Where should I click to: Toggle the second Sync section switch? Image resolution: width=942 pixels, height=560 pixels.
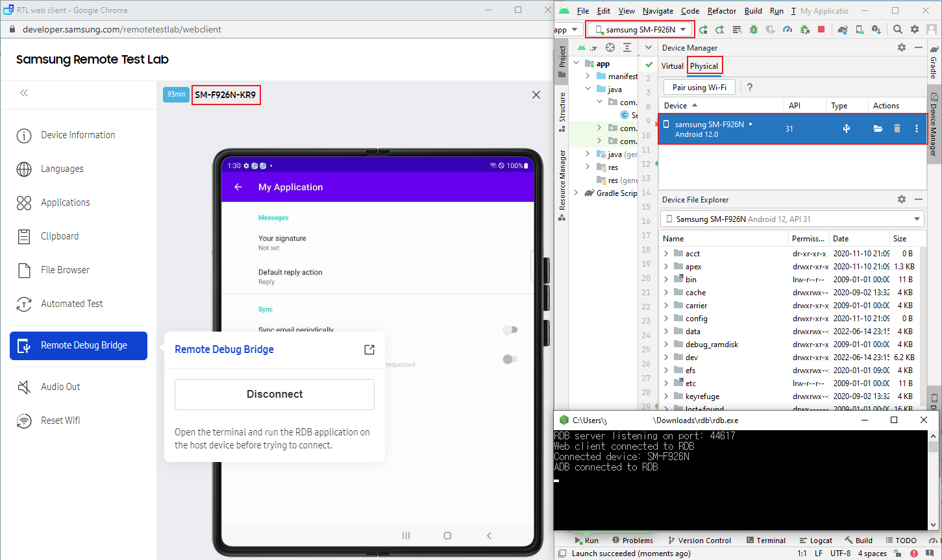(x=510, y=359)
